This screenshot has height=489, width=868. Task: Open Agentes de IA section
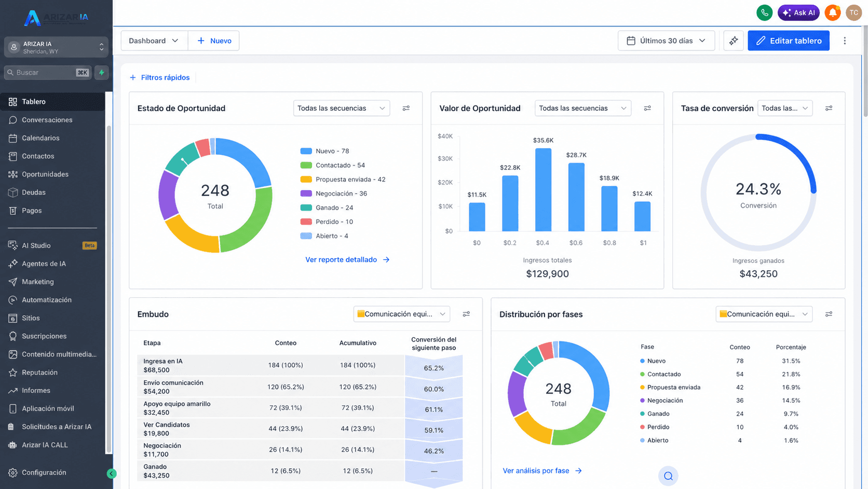tap(53, 263)
